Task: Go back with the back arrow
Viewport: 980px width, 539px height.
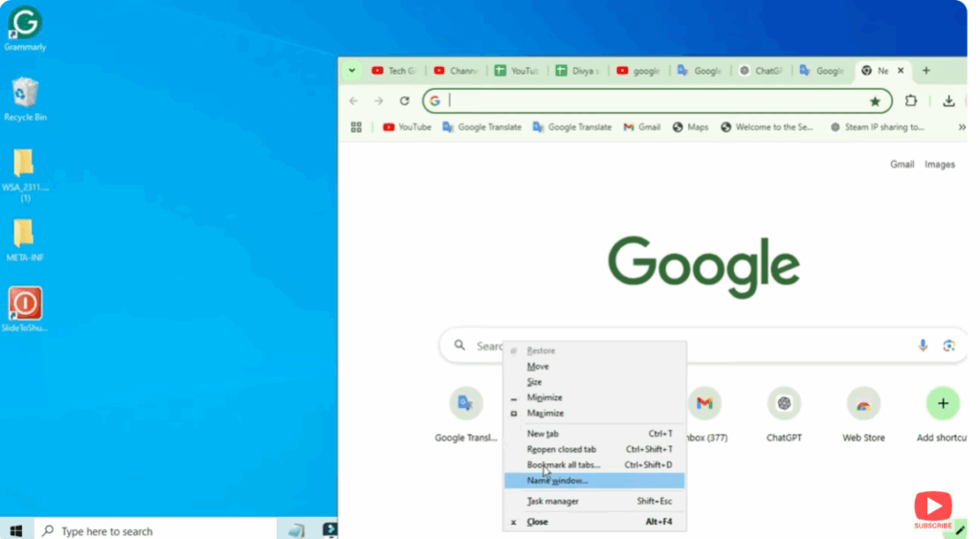Action: (x=354, y=101)
